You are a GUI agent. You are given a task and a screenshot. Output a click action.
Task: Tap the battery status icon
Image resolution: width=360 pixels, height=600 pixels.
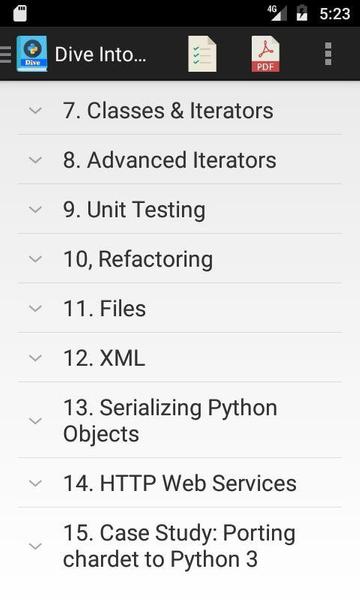(x=302, y=13)
